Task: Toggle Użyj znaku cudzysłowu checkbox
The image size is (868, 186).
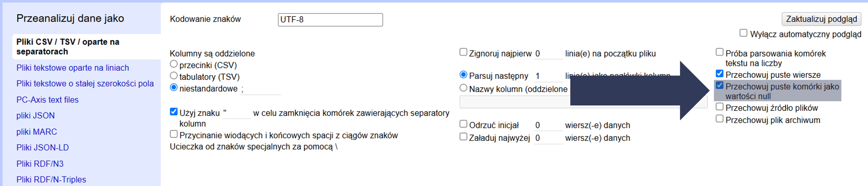Action: pos(174,112)
